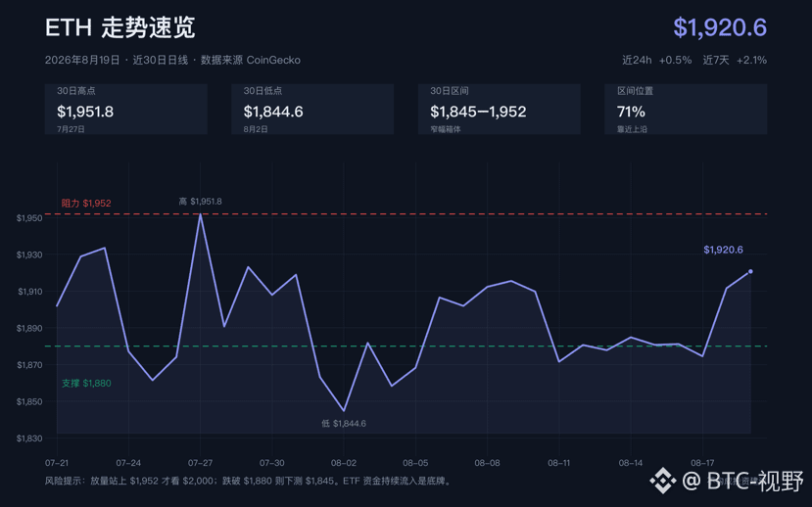
Task: Click the 靠近上沿 caption
Action: 632,129
